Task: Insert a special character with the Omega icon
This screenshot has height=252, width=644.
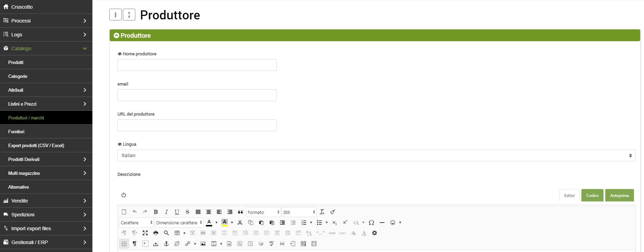Action: (x=371, y=223)
